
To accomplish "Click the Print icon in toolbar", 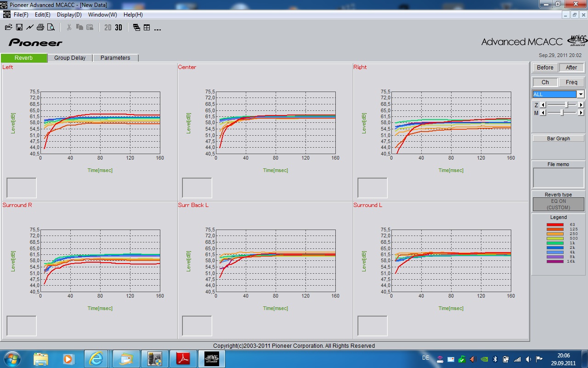I will (40, 28).
